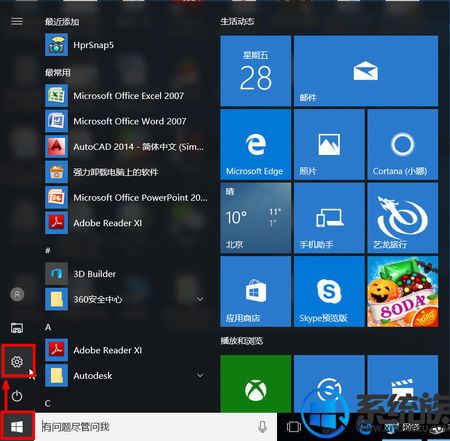Launch 3D Builder app
The height and width of the screenshot is (441, 450).
(x=126, y=274)
